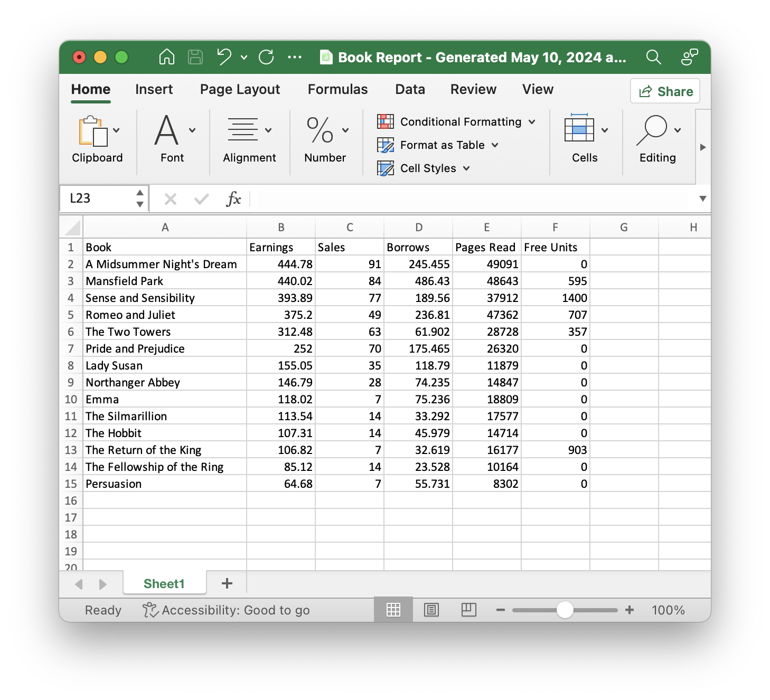
Task: Show more ribbon commands arrow
Action: 703,147
